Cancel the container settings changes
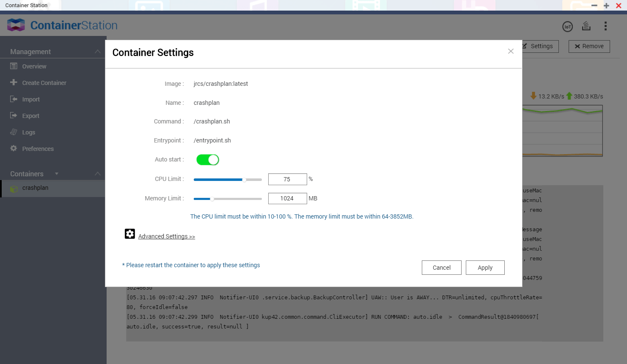This screenshot has width=627, height=364. (x=442, y=268)
